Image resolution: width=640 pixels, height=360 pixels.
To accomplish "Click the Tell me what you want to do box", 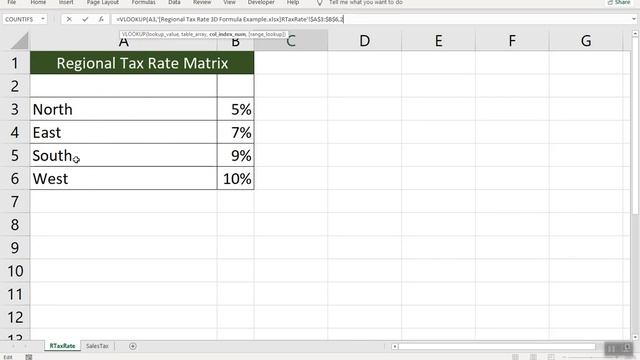I will pos(366,2).
